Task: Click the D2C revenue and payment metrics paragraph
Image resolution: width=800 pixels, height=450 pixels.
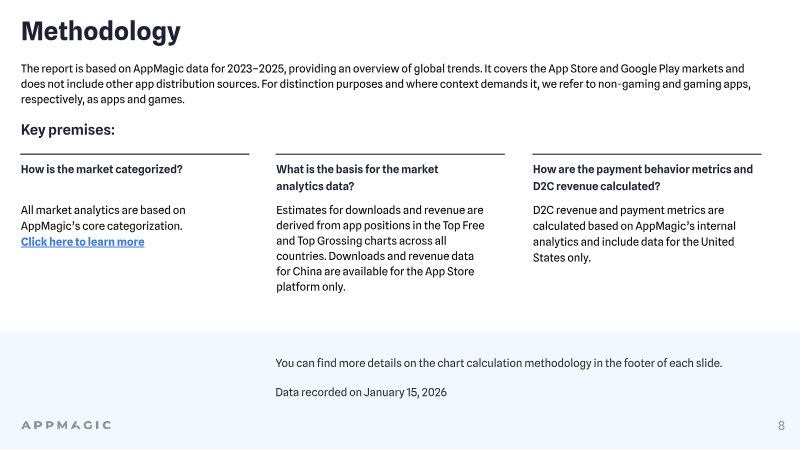Action: point(634,234)
